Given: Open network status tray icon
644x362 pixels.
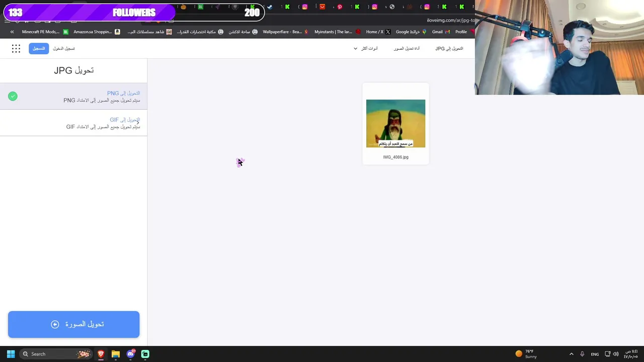Looking at the screenshot, I should [607, 354].
